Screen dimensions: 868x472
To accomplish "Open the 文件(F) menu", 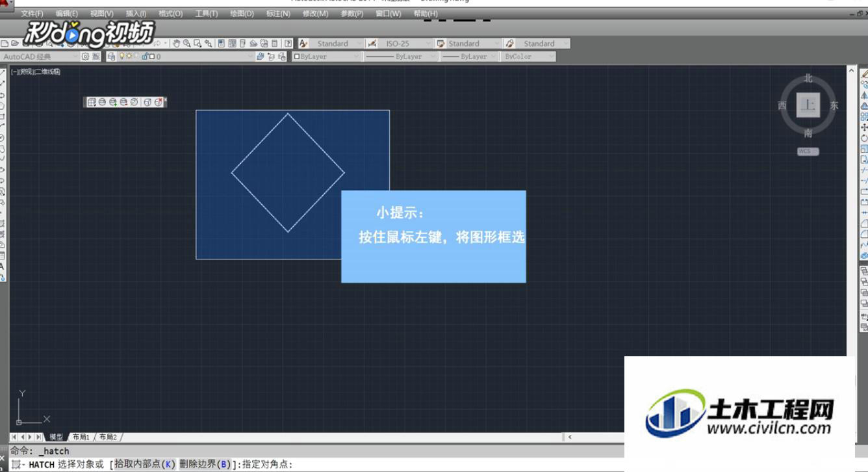I will pyautogui.click(x=32, y=14).
